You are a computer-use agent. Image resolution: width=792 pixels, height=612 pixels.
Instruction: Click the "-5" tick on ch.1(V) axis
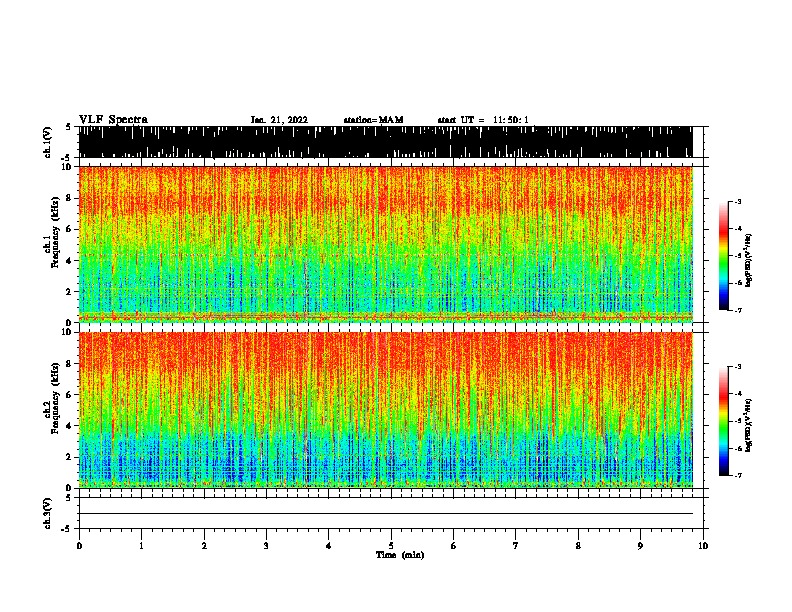[66, 158]
